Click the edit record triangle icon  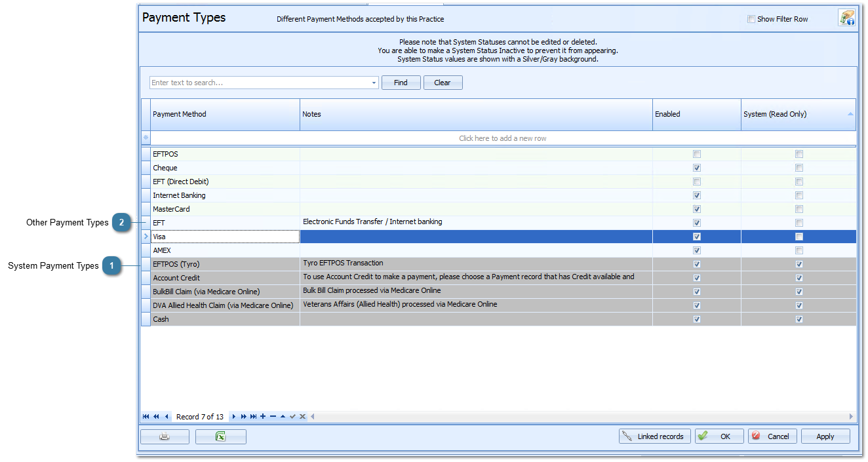(283, 417)
